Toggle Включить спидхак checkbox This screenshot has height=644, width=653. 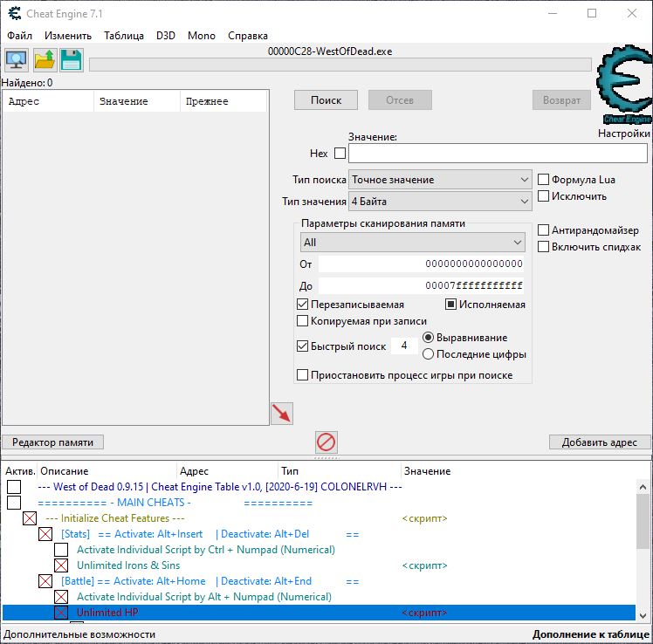[543, 247]
